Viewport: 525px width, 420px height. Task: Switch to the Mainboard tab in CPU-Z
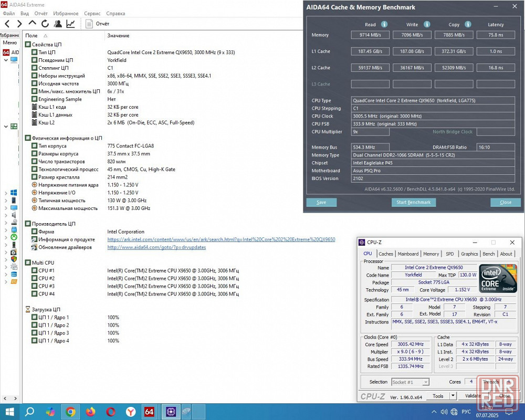coord(408,254)
